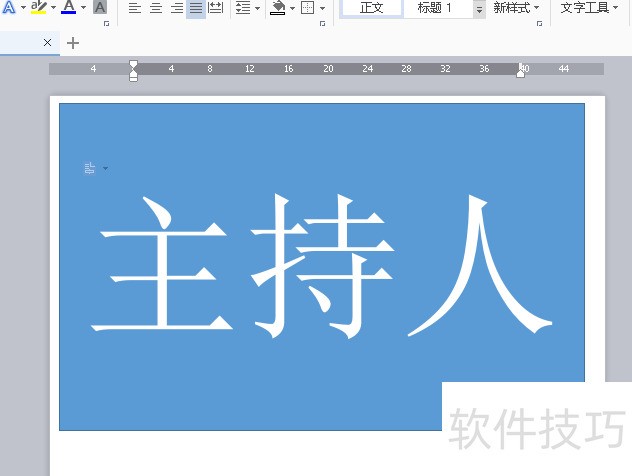Toggle character shading on text

pos(99,8)
